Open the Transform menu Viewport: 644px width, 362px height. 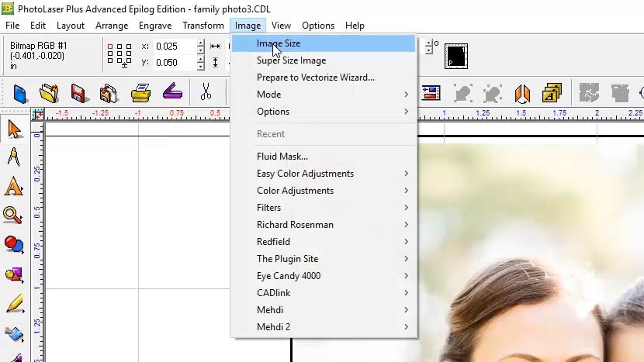[203, 26]
